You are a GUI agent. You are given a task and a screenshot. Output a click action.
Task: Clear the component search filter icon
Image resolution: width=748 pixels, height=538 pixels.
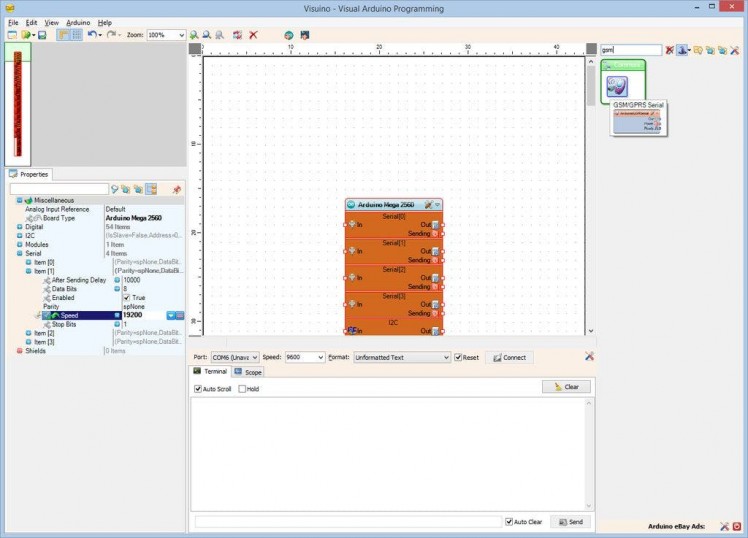coord(669,50)
